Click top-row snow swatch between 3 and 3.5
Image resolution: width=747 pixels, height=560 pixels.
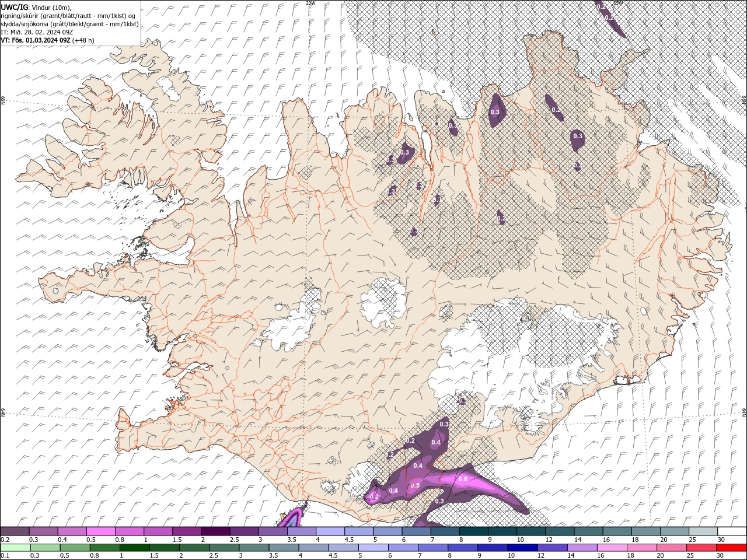click(x=273, y=531)
